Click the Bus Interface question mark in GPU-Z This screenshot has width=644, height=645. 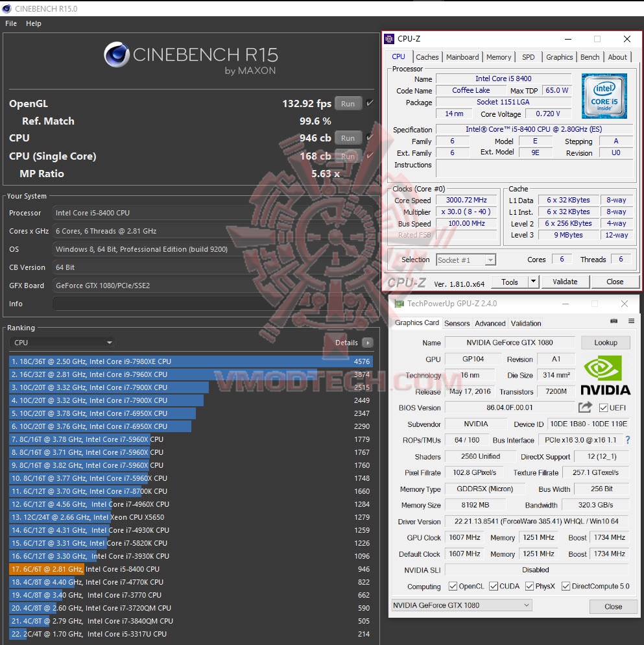(x=628, y=440)
